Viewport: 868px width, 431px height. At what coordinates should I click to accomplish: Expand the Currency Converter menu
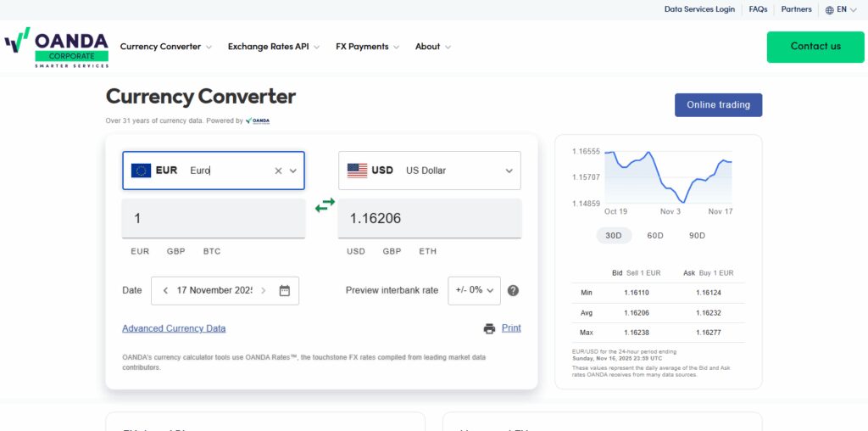165,47
